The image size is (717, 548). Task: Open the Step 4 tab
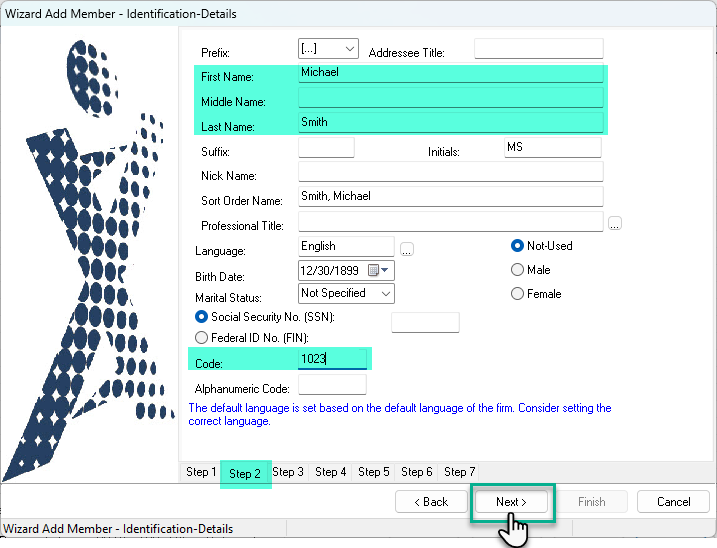tap(331, 472)
